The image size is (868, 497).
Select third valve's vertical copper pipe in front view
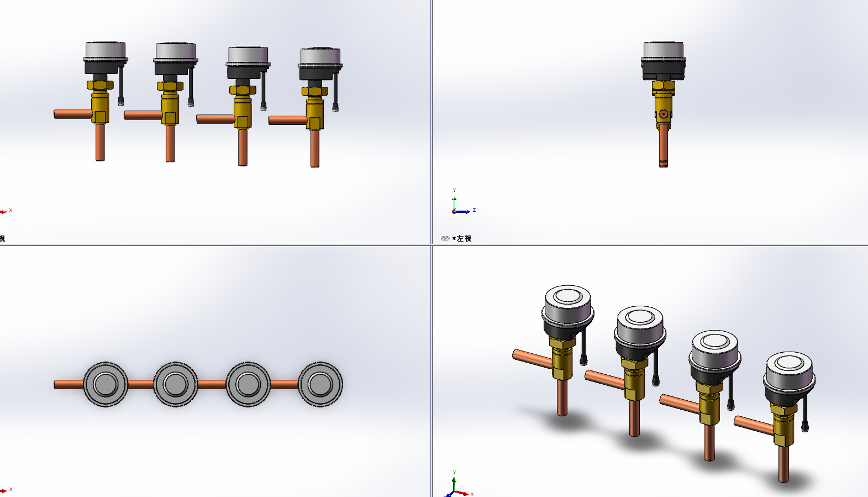[x=243, y=147]
